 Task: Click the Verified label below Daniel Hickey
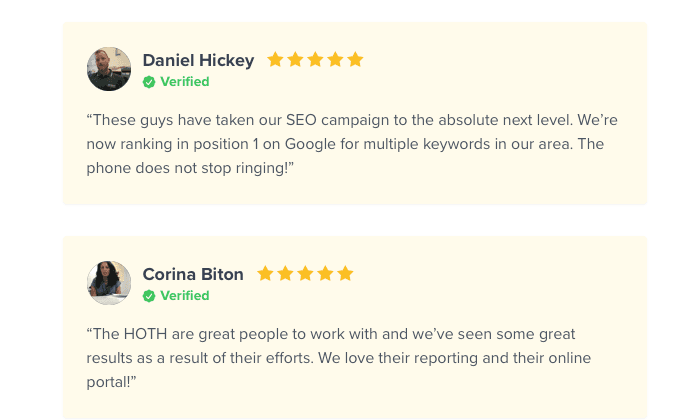click(x=185, y=82)
